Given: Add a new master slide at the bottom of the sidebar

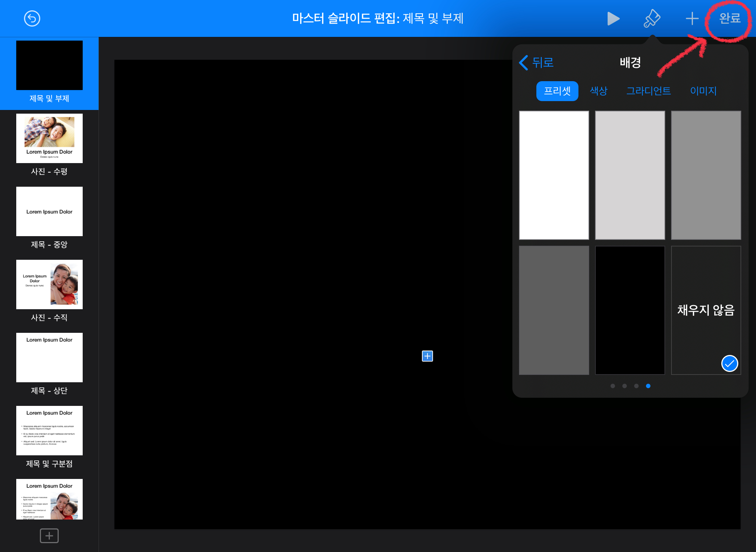Looking at the screenshot, I should (x=49, y=535).
